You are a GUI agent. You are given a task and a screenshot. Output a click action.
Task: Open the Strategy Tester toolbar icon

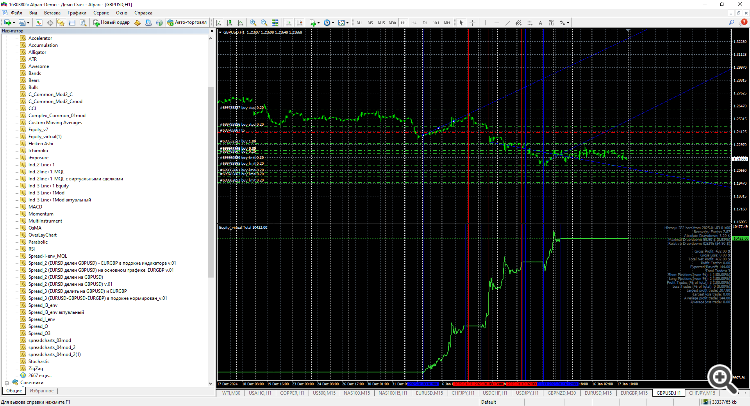point(83,22)
